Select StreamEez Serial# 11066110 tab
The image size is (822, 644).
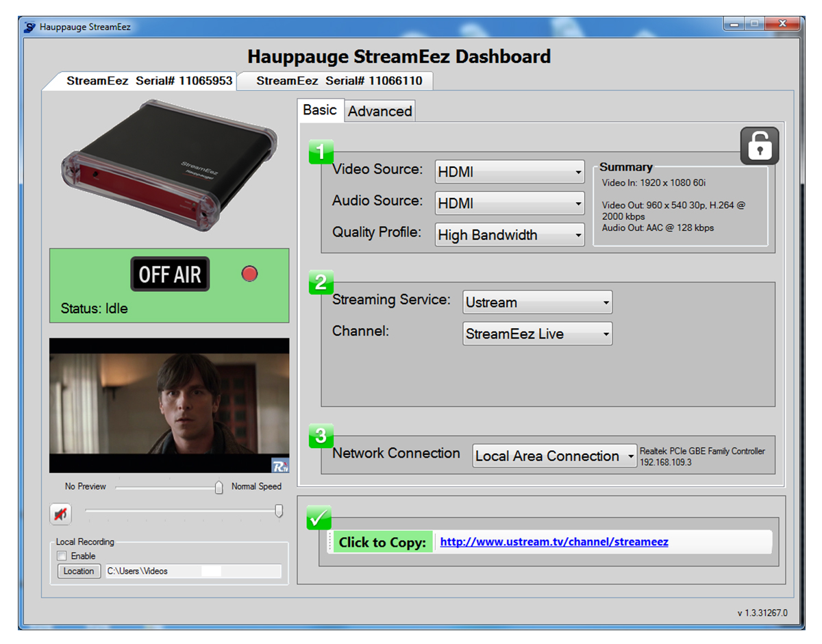point(339,81)
